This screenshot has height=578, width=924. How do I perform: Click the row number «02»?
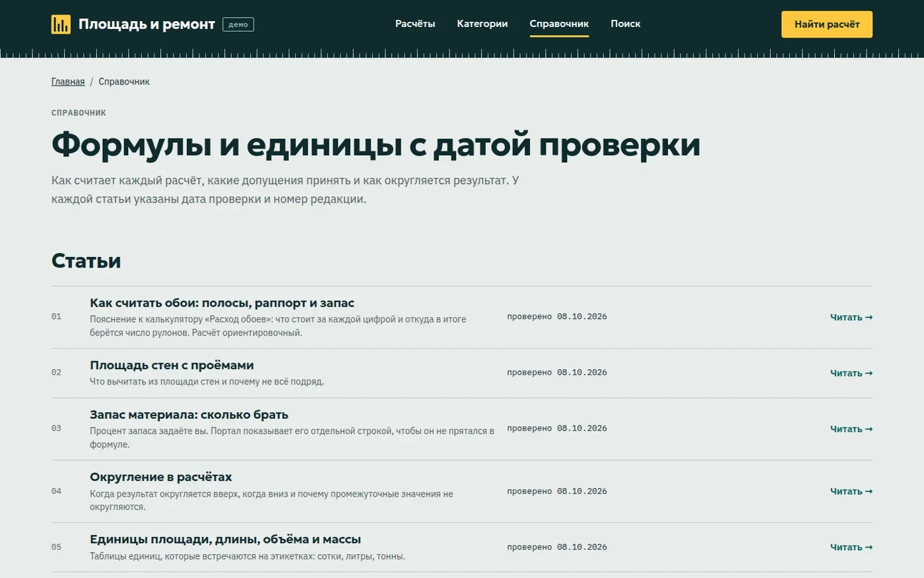(56, 373)
